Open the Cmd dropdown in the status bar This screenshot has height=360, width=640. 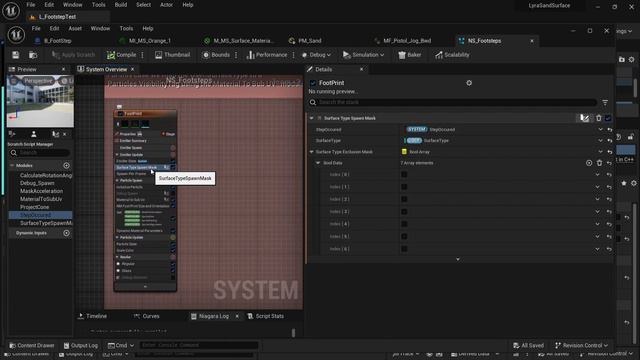[121, 345]
